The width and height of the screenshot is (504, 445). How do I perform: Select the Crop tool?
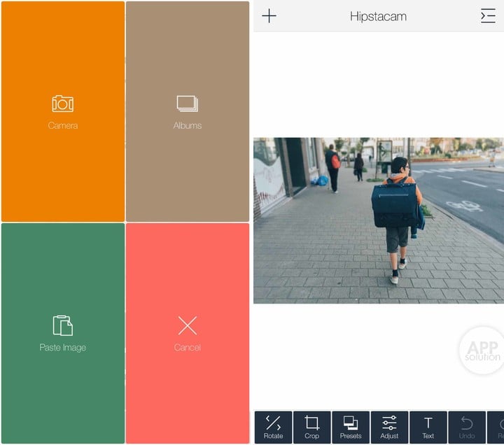click(x=312, y=428)
